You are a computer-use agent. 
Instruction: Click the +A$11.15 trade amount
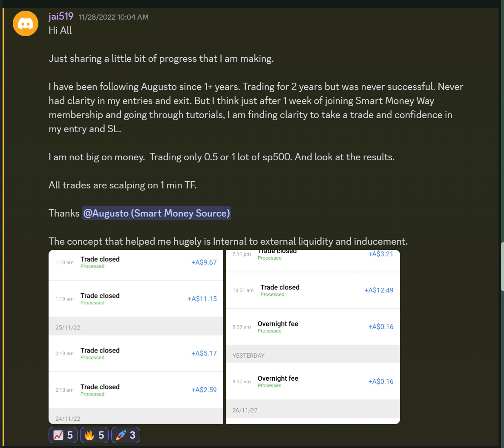click(x=202, y=299)
